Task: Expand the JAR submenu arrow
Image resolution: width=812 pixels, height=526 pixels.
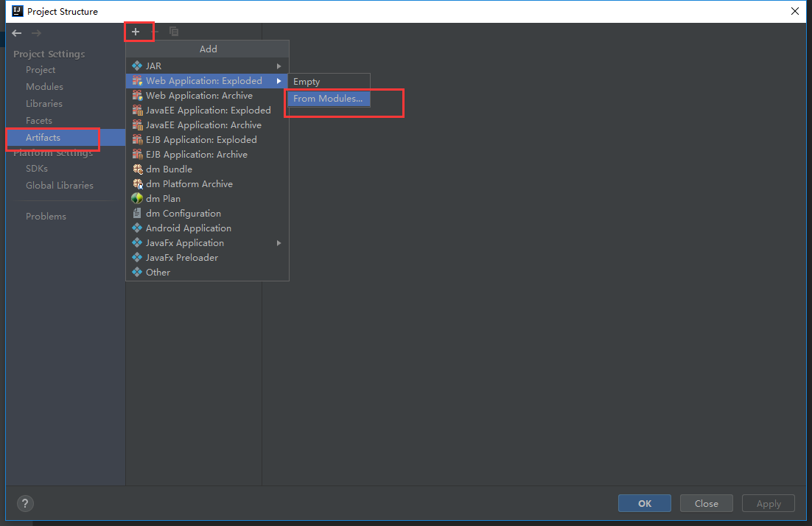Action: click(279, 66)
